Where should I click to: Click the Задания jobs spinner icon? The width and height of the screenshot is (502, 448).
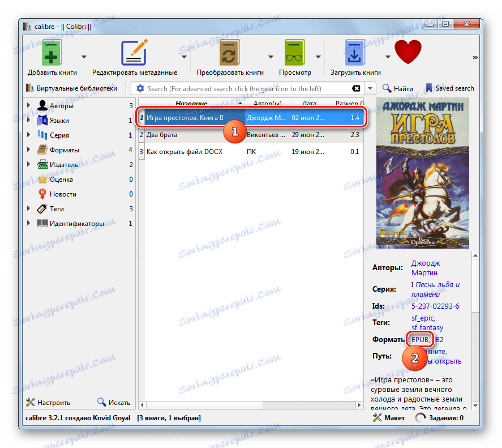click(x=421, y=417)
